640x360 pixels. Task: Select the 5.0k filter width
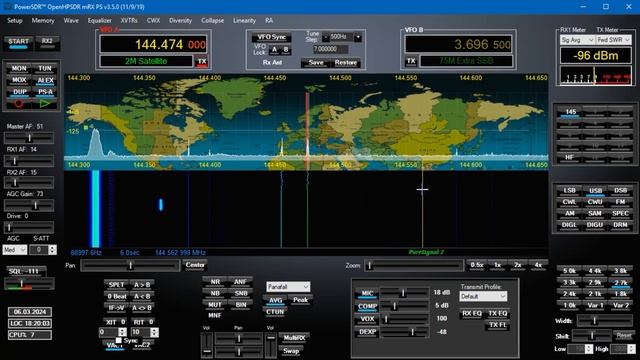569,271
